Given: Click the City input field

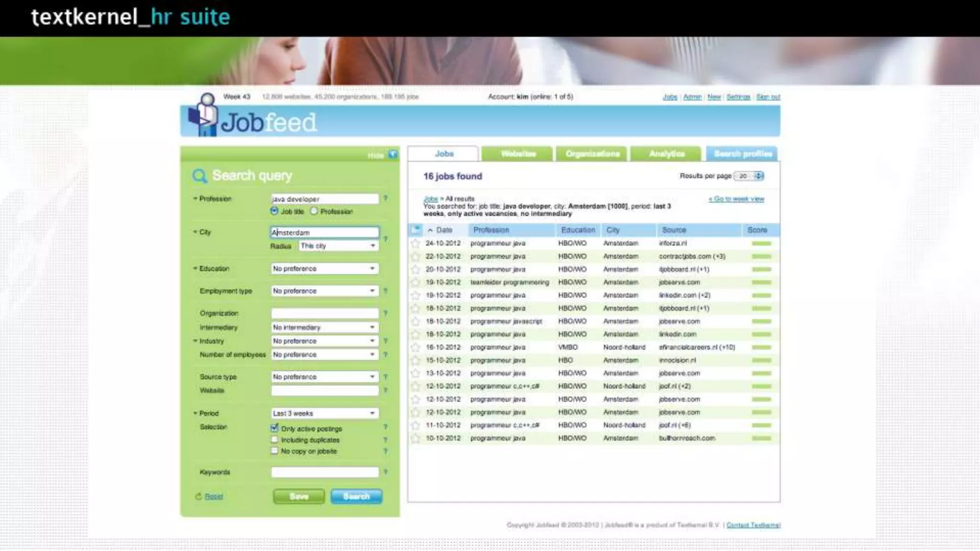Looking at the screenshot, I should point(324,232).
